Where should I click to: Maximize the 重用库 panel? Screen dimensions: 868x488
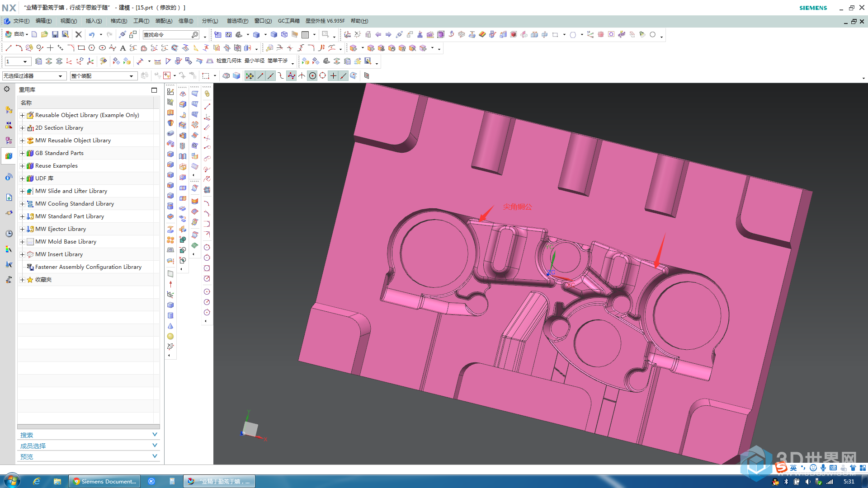[154, 90]
